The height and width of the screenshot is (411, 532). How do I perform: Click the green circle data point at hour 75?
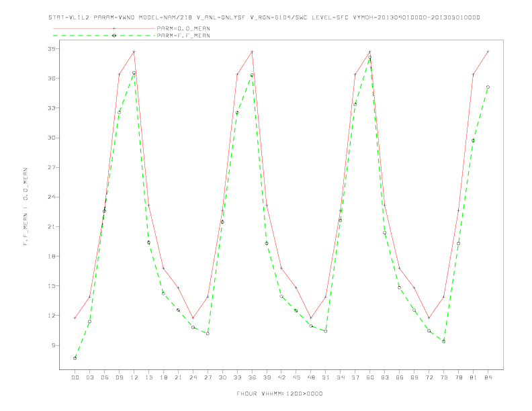coord(444,341)
